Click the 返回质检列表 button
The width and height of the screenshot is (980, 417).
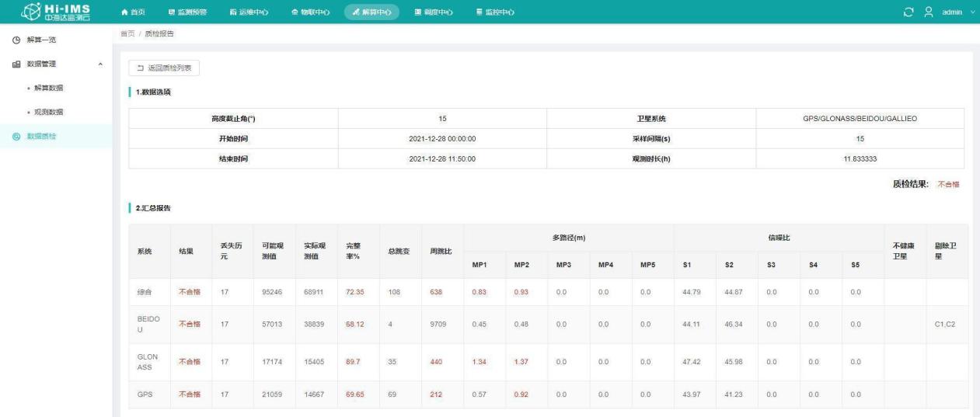(x=164, y=68)
